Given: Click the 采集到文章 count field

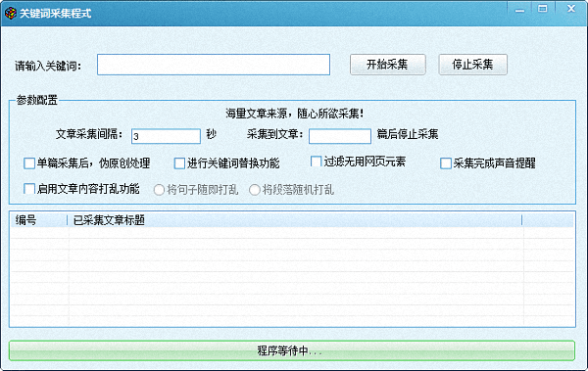Looking at the screenshot, I should (x=340, y=136).
